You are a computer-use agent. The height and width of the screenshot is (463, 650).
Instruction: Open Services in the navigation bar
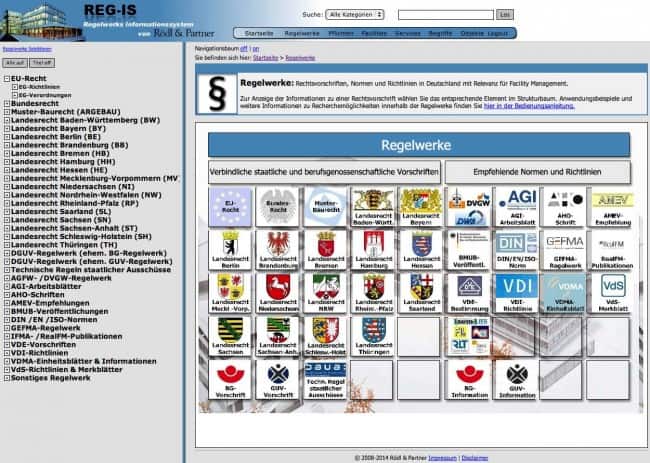(x=407, y=33)
